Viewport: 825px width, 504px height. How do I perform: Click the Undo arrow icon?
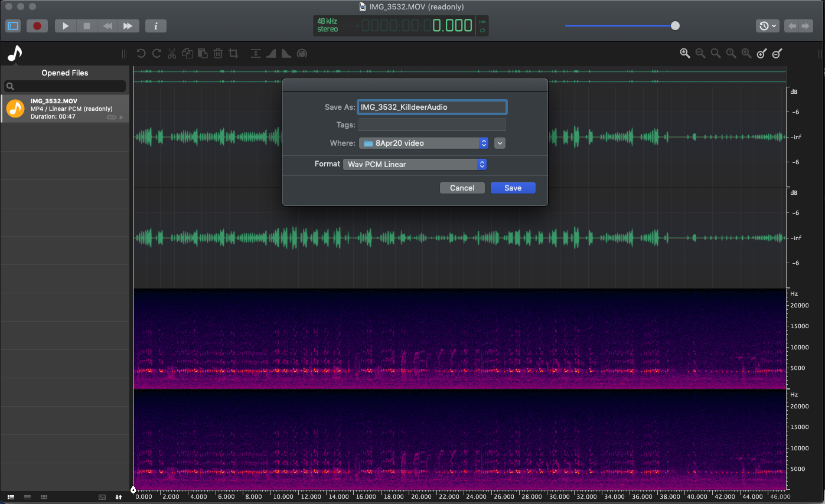pyautogui.click(x=141, y=54)
